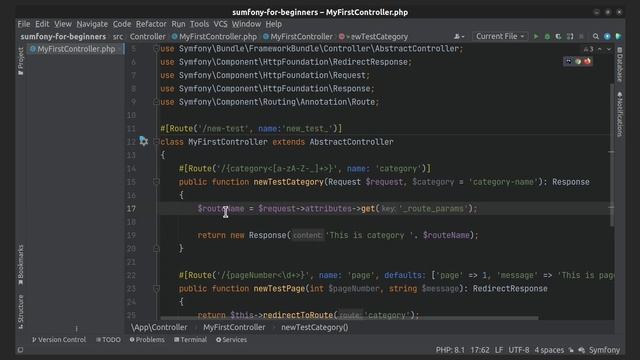Open in red browser icon in editor popup
This screenshot has width=640, height=360.
click(x=587, y=61)
